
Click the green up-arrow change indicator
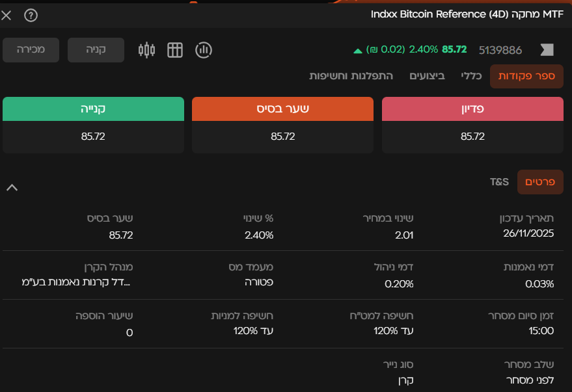[357, 50]
